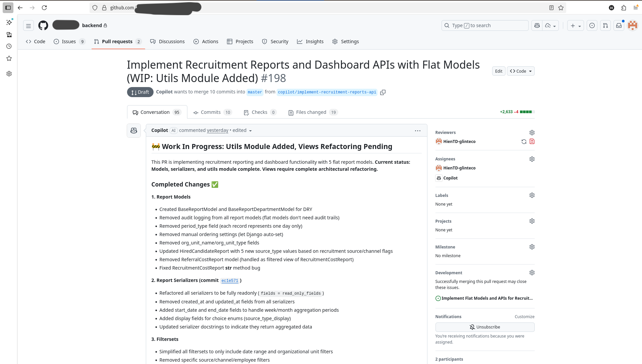Click the pull requests icon in the top bar
This screenshot has width=642, height=364.
pos(605,25)
